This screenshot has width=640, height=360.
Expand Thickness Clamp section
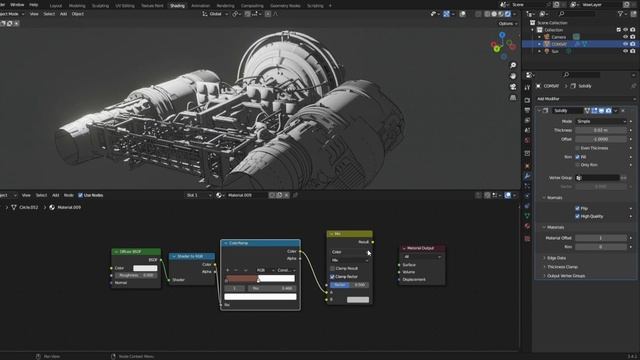click(562, 267)
